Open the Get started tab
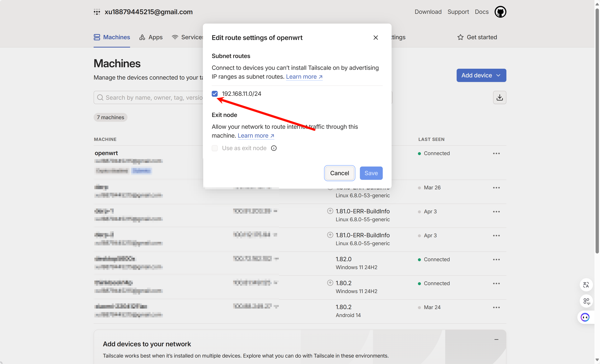 tap(477, 37)
